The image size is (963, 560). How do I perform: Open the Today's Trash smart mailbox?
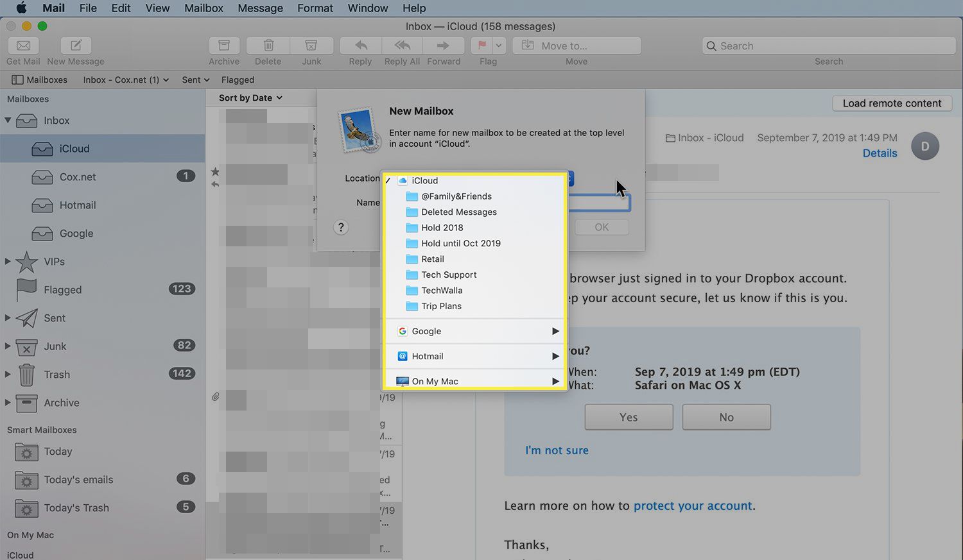click(x=103, y=508)
